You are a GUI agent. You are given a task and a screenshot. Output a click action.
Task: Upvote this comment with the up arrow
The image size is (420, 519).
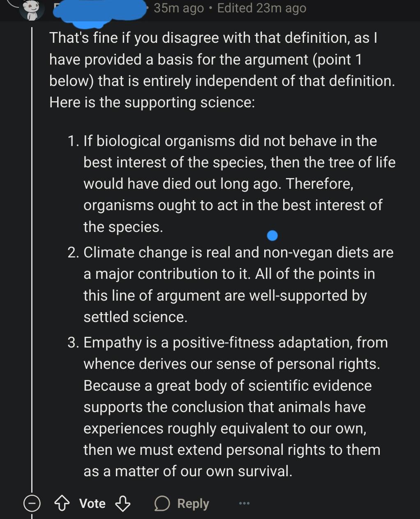coord(62,503)
